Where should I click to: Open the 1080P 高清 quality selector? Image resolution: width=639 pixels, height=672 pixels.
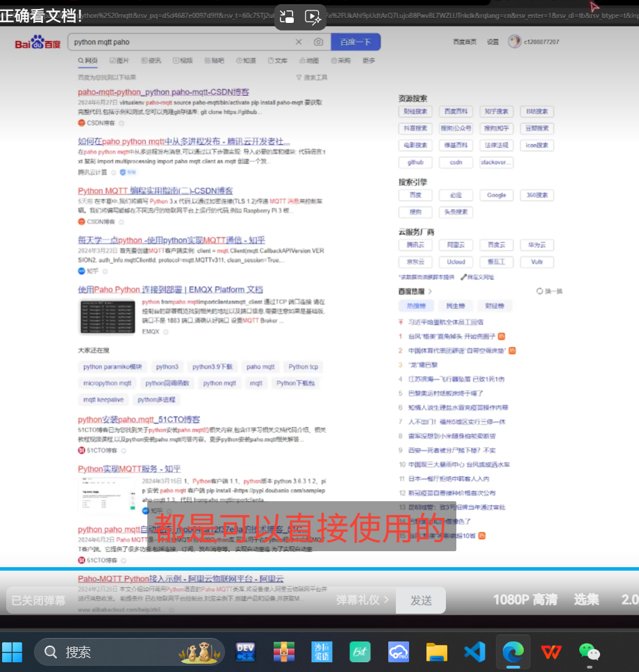[x=525, y=600]
